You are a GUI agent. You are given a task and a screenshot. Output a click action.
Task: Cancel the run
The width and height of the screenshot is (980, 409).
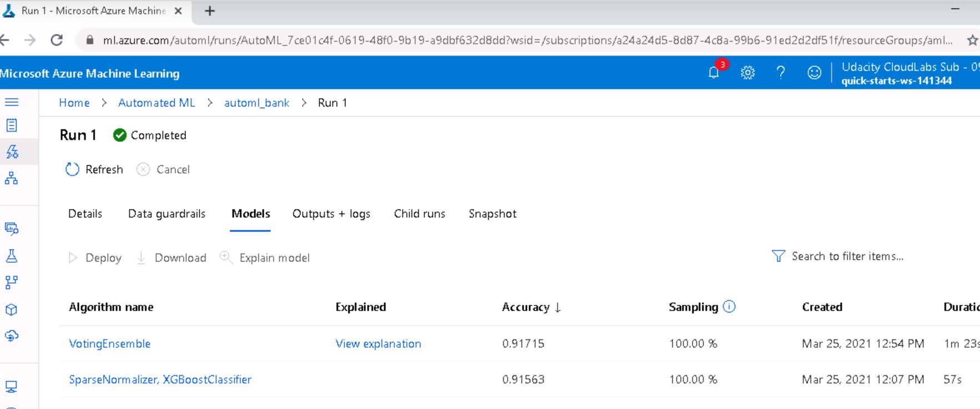coord(163,169)
